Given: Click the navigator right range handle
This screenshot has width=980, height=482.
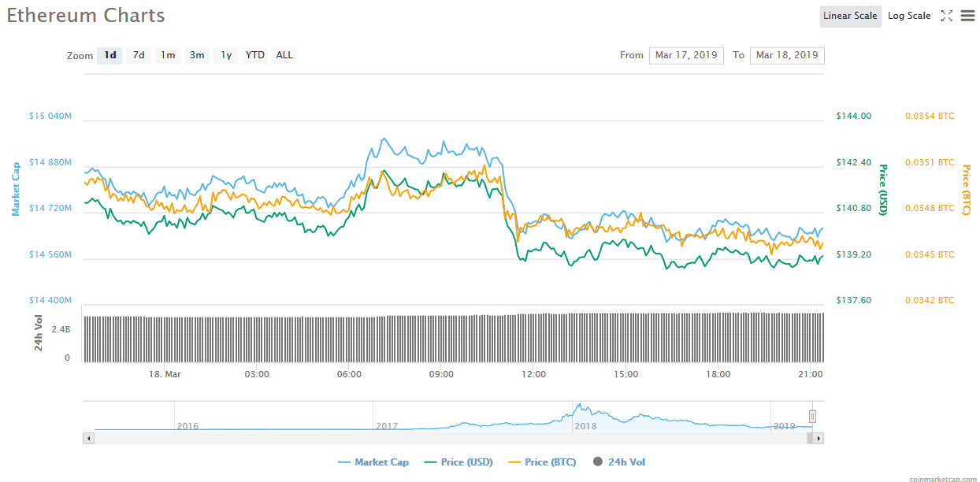Looking at the screenshot, I should (812, 416).
